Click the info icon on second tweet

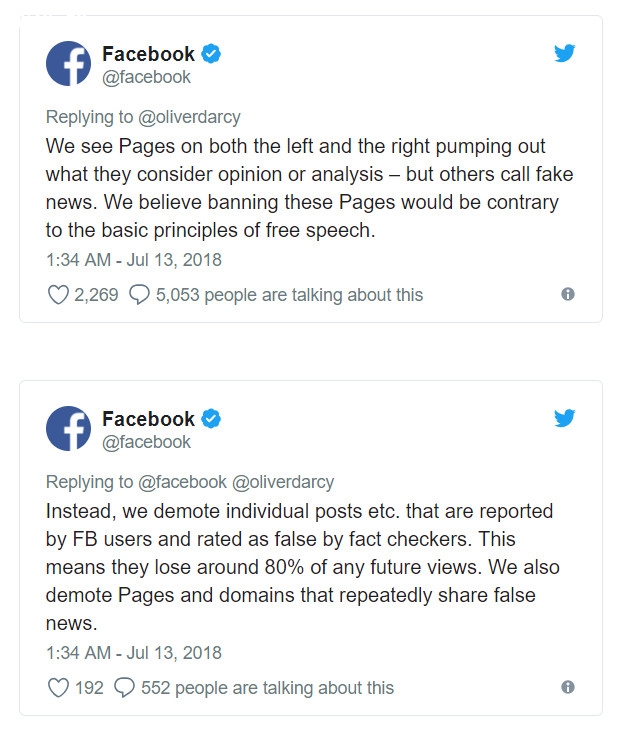click(x=568, y=687)
